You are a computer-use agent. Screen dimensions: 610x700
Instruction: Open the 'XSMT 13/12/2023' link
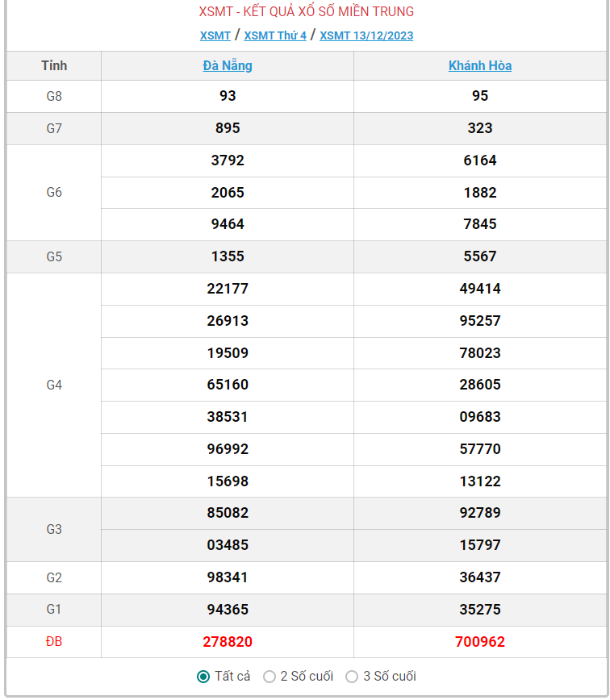pos(366,35)
